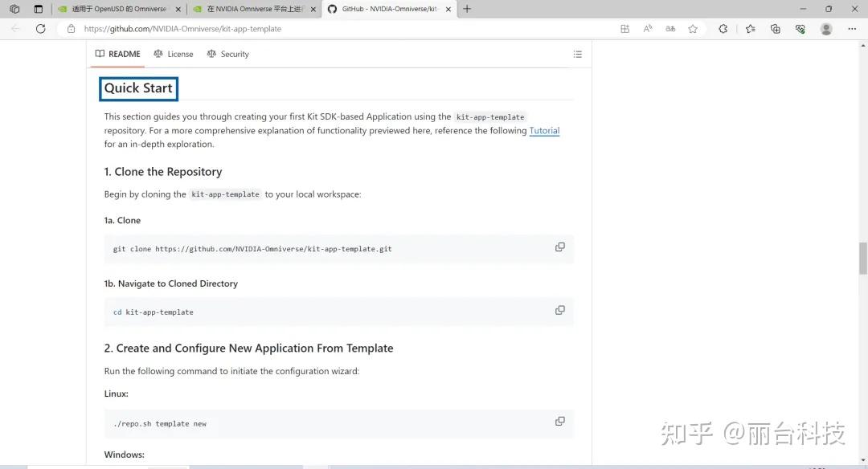The width and height of the screenshot is (868, 469).
Task: Click the git clone command text
Action: pos(252,249)
